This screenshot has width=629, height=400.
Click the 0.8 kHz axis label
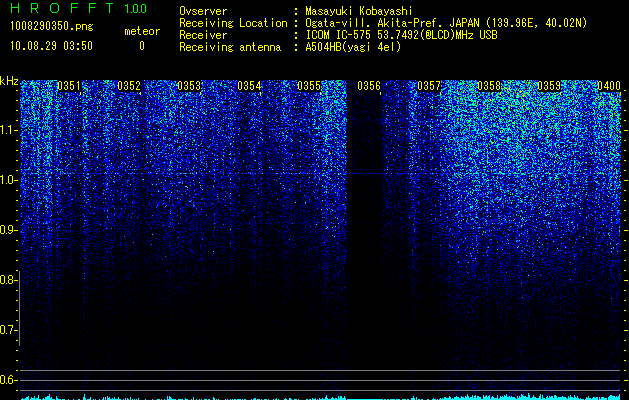(7, 280)
